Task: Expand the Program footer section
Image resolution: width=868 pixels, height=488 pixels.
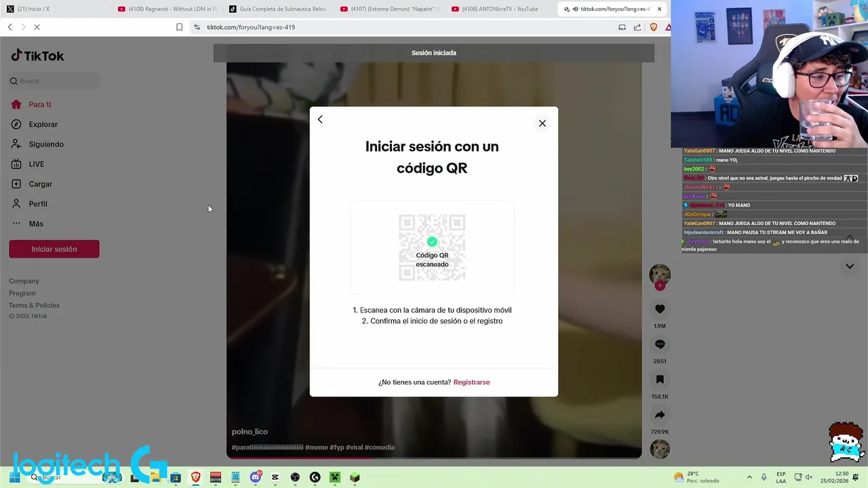Action: (x=22, y=293)
